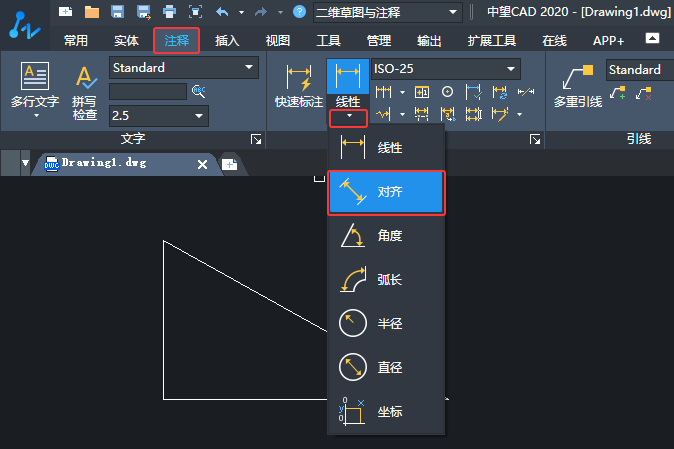The width and height of the screenshot is (674, 449).
Task: Click the adjust dimension space icon
Action: tap(473, 114)
